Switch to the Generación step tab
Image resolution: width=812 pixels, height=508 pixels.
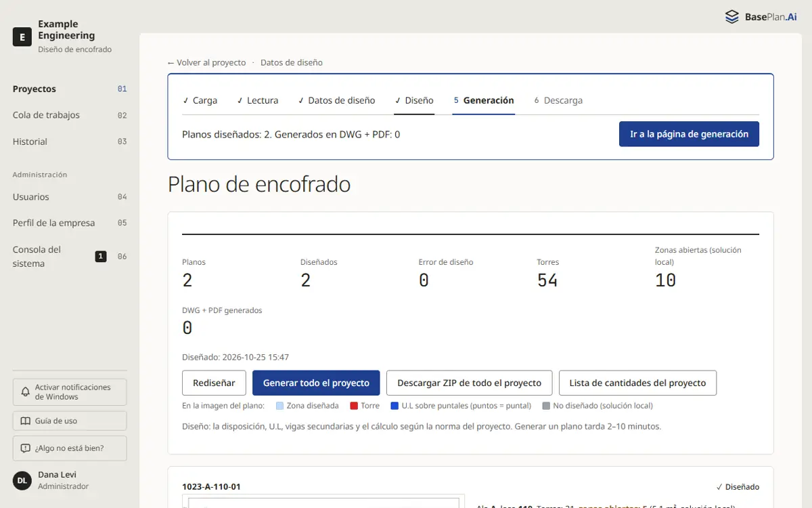click(x=484, y=100)
